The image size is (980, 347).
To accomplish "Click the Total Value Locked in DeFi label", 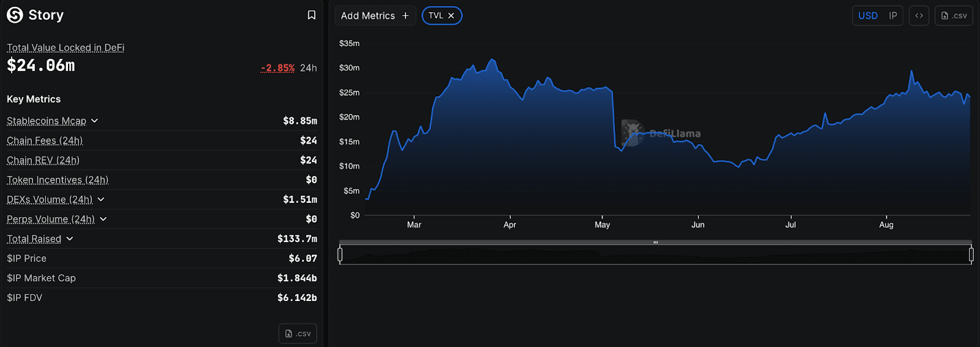I will (x=66, y=47).
